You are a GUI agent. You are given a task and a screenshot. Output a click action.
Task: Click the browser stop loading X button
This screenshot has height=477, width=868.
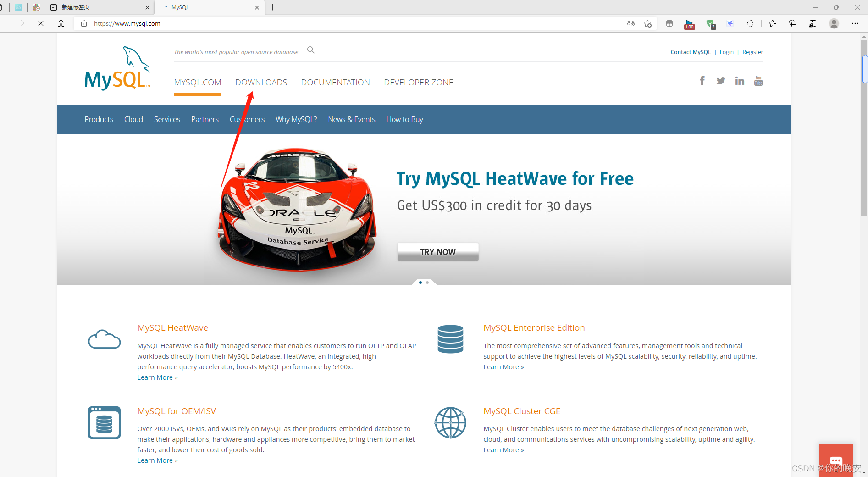(x=41, y=23)
